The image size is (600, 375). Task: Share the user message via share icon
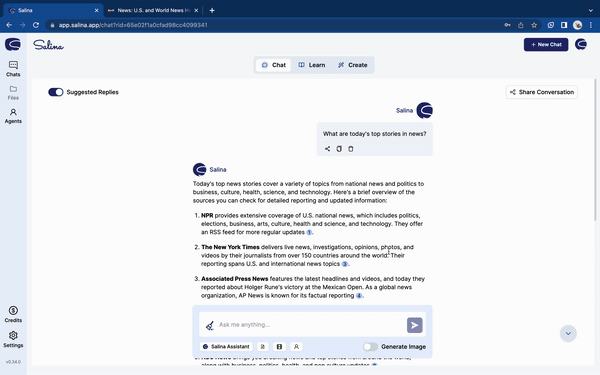click(328, 149)
